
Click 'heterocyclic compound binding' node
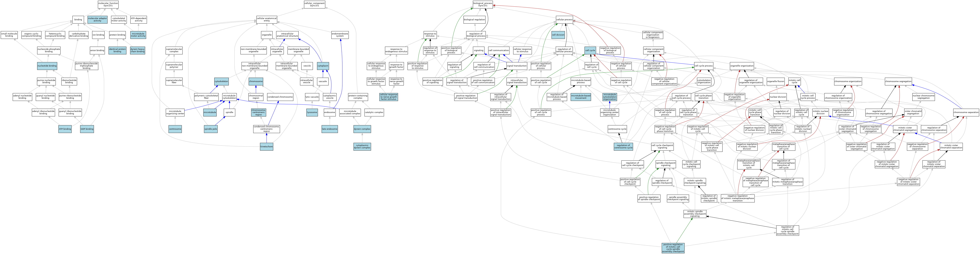tap(55, 35)
